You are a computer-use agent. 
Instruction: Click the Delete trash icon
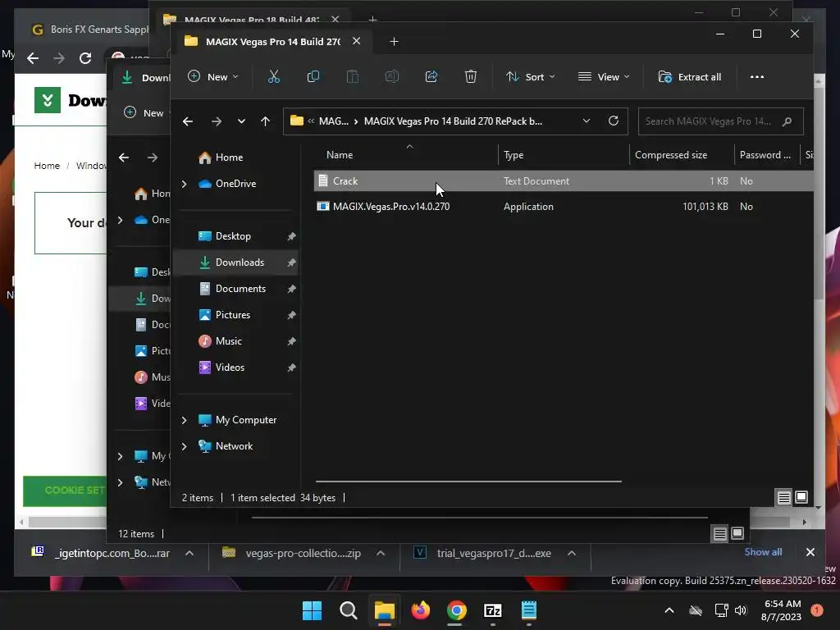coord(470,77)
